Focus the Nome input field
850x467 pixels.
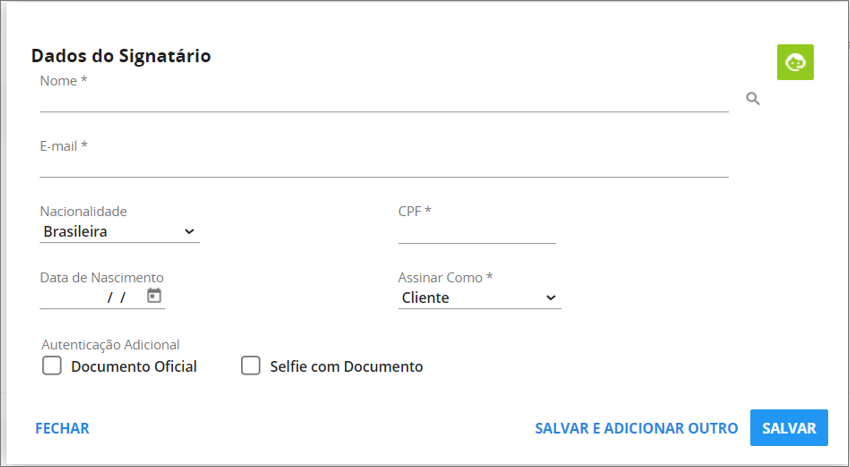click(384, 100)
